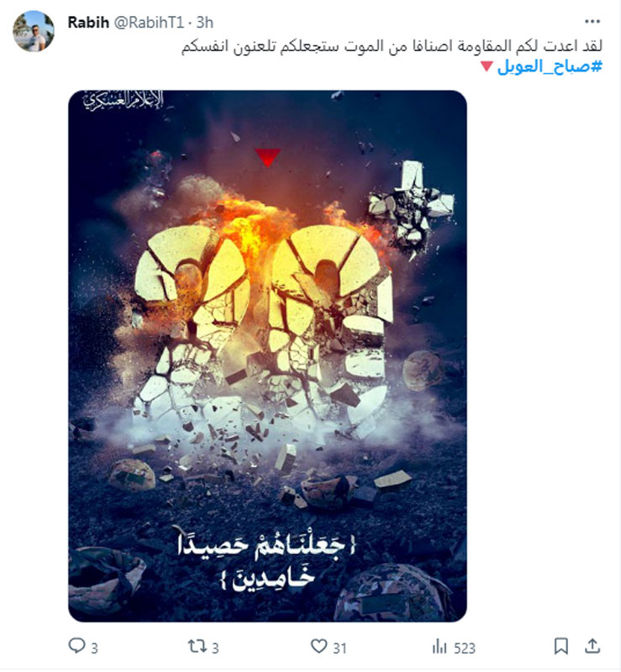Open the share upload arrow icon

592,646
